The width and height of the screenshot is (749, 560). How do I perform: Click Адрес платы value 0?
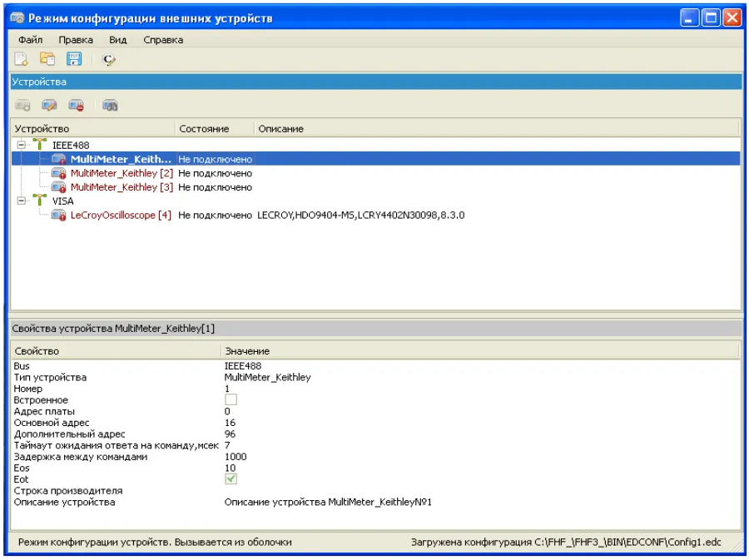(x=227, y=411)
